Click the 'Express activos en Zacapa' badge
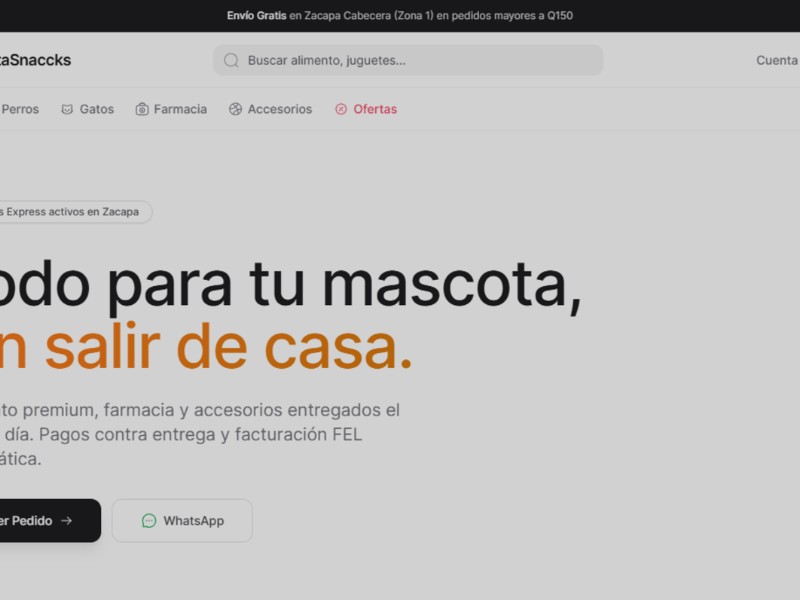This screenshot has width=800, height=600. [x=72, y=212]
